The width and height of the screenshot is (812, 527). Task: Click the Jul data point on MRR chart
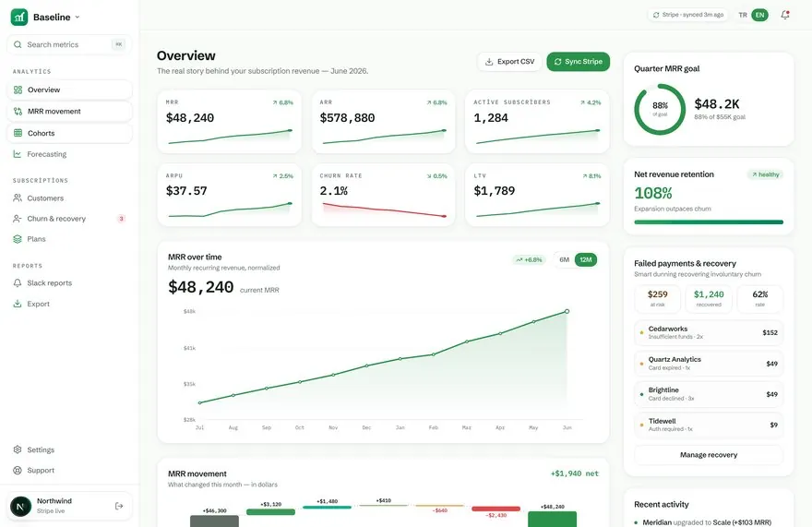[x=200, y=402]
